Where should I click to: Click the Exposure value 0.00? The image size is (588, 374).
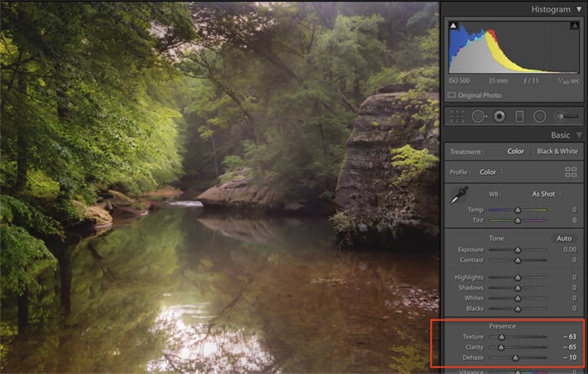click(570, 250)
